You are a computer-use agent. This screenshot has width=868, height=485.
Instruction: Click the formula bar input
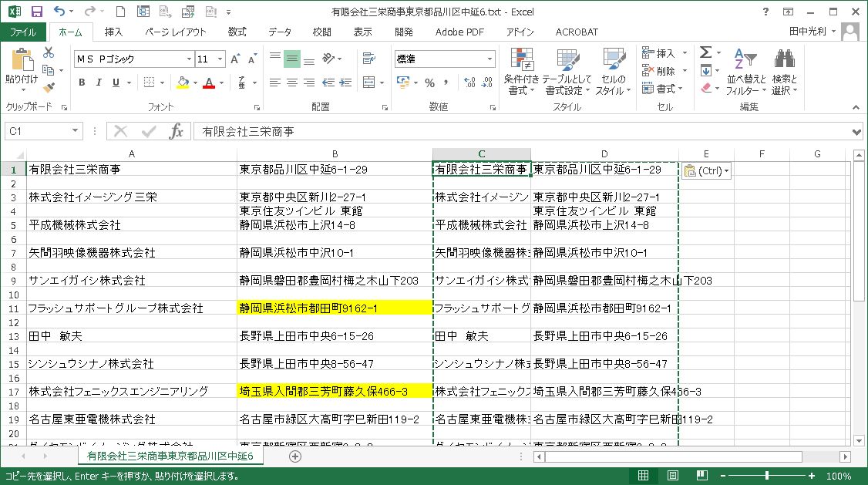click(520, 131)
